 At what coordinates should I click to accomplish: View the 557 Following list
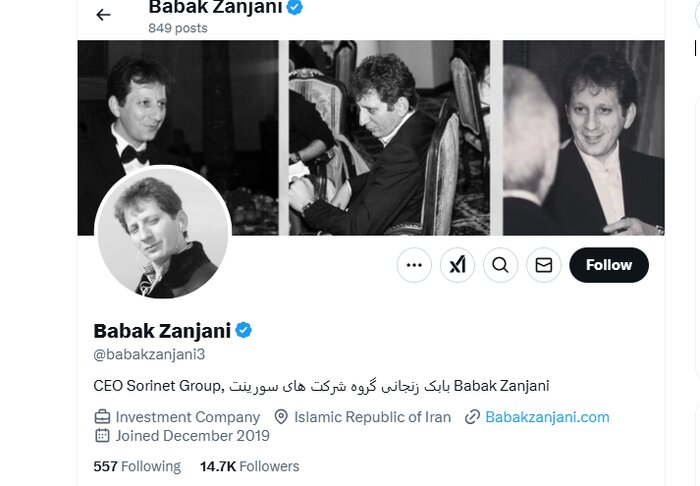(x=137, y=466)
